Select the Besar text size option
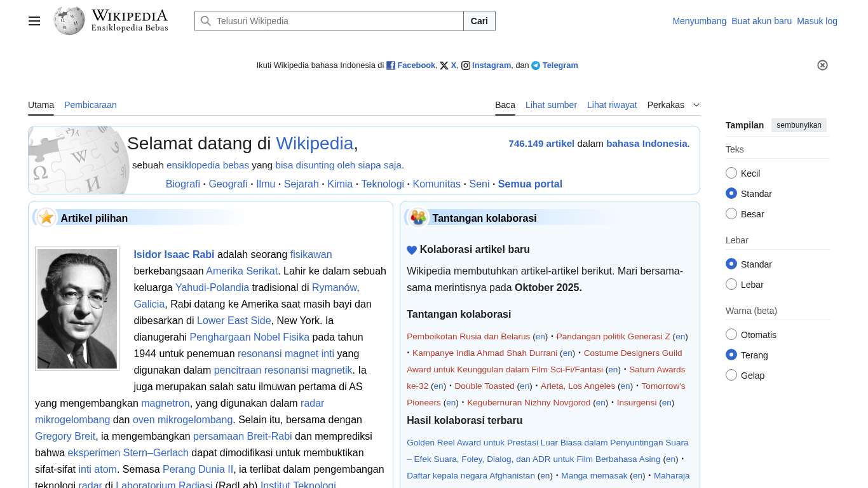 [x=731, y=213]
